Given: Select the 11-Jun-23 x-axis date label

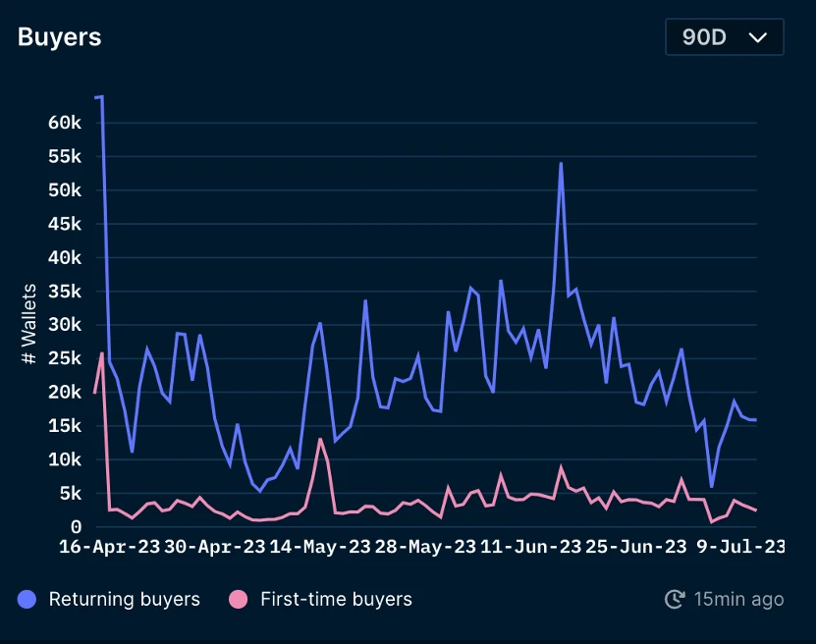Looking at the screenshot, I should coord(531,547).
